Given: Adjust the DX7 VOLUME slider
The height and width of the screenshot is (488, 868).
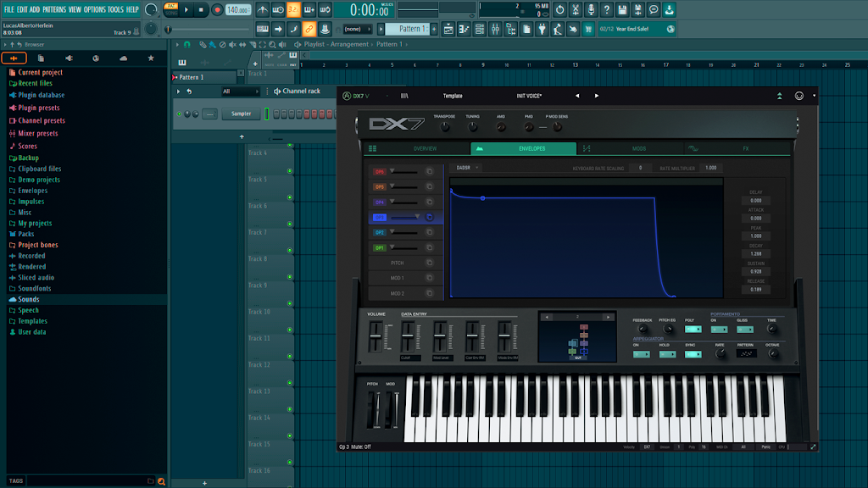Looking at the screenshot, I should pos(376,337).
